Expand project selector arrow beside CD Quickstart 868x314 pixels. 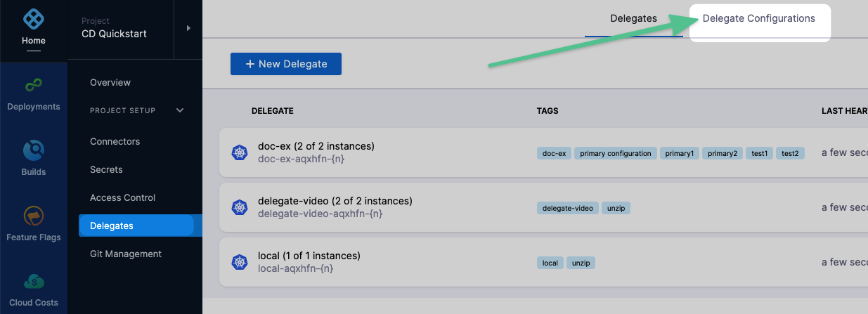(x=188, y=28)
